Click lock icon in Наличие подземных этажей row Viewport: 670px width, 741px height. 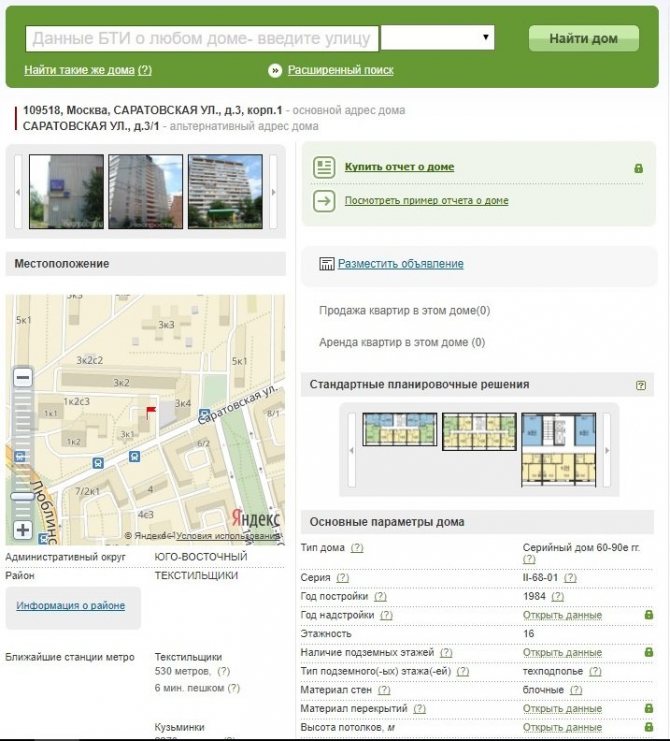click(x=649, y=652)
